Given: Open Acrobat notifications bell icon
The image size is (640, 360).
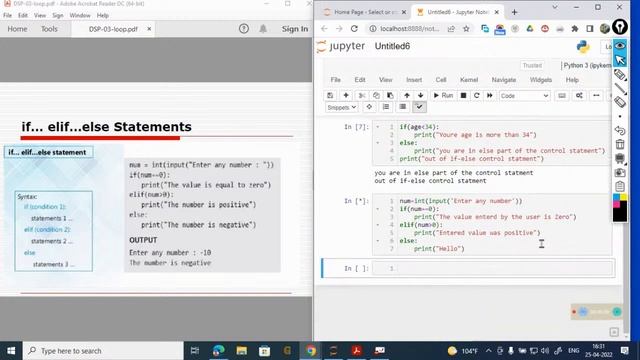Looking at the screenshot, I should point(263,29).
